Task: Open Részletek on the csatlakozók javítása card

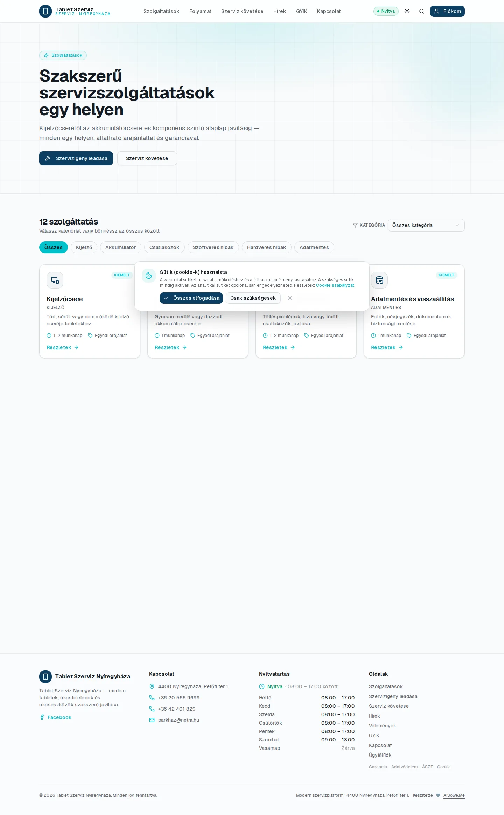Action: pos(279,347)
